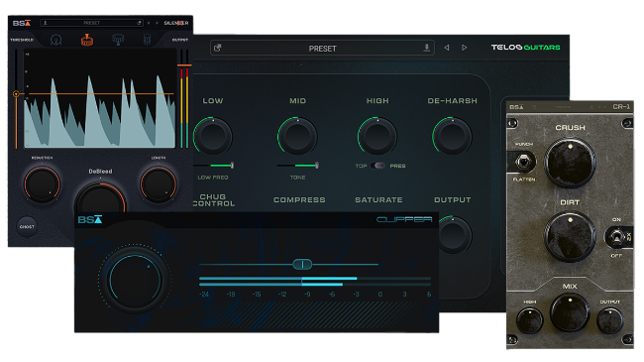Click the Telos Guitars logo
The width and height of the screenshot is (644, 362).
(526, 48)
